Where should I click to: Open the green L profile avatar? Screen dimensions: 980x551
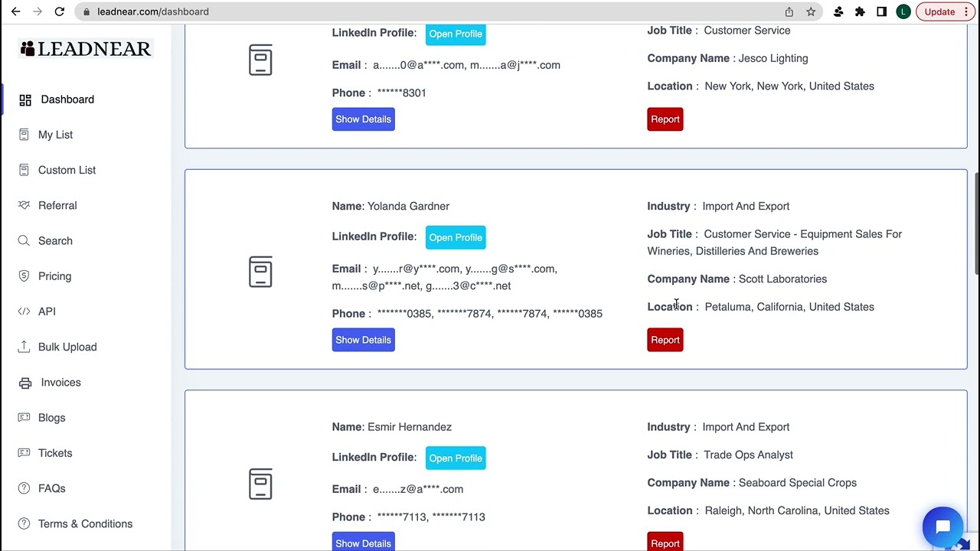[x=903, y=11]
